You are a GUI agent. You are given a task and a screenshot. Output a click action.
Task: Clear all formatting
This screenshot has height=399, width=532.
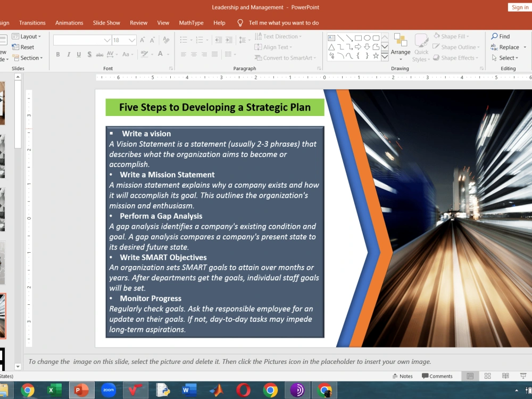[166, 40]
